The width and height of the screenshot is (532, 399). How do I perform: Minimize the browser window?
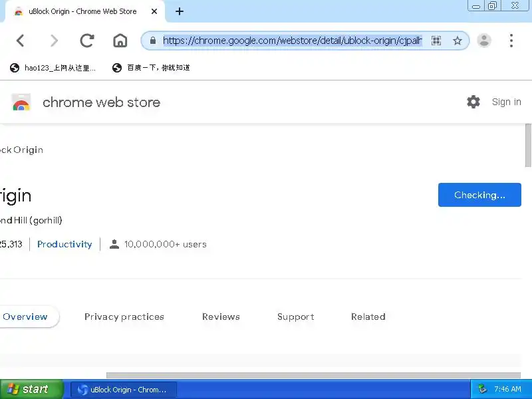pyautogui.click(x=476, y=6)
